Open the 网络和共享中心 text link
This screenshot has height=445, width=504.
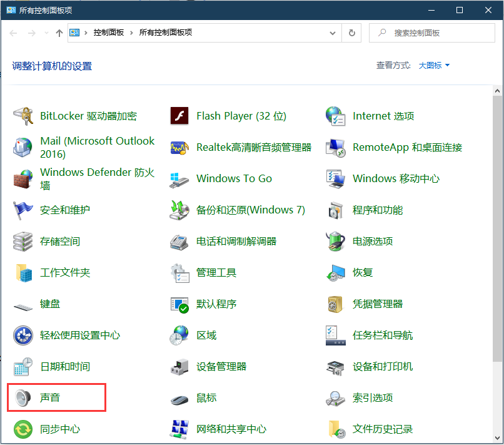[x=231, y=429]
